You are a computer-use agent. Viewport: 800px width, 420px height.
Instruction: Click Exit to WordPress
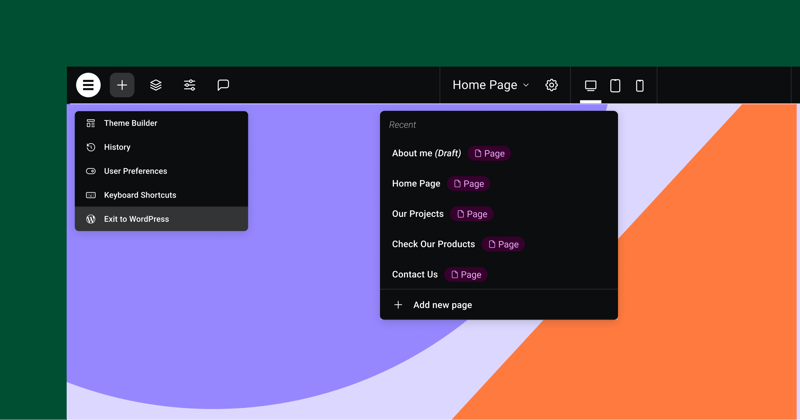click(136, 219)
